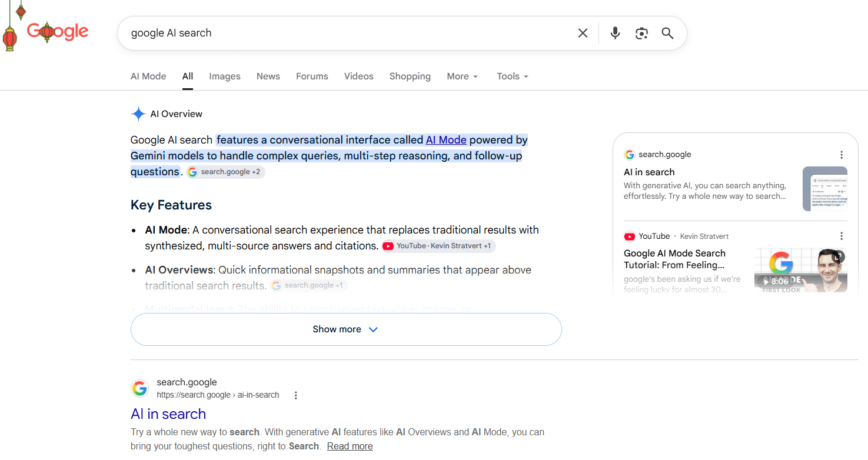
Task: Click the Read more link
Action: point(350,446)
